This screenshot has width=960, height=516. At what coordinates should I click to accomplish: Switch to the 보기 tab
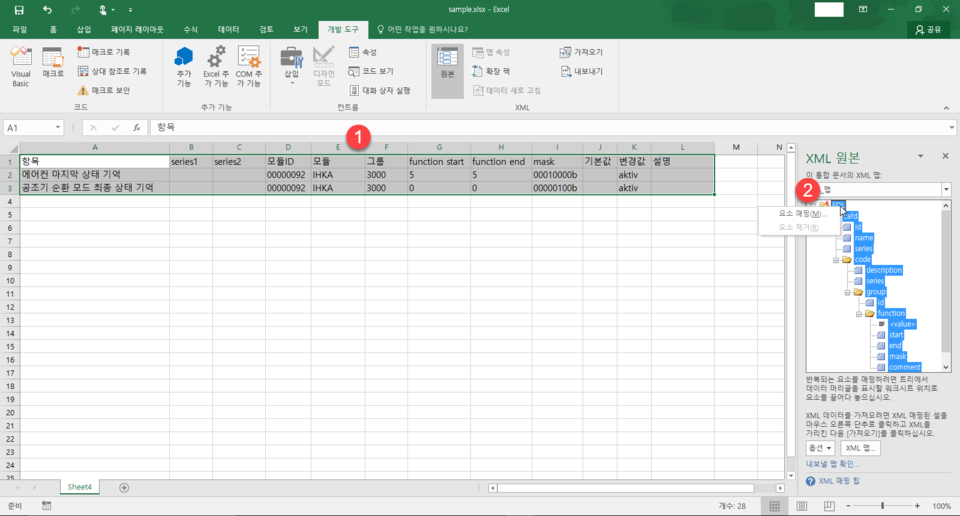click(300, 29)
